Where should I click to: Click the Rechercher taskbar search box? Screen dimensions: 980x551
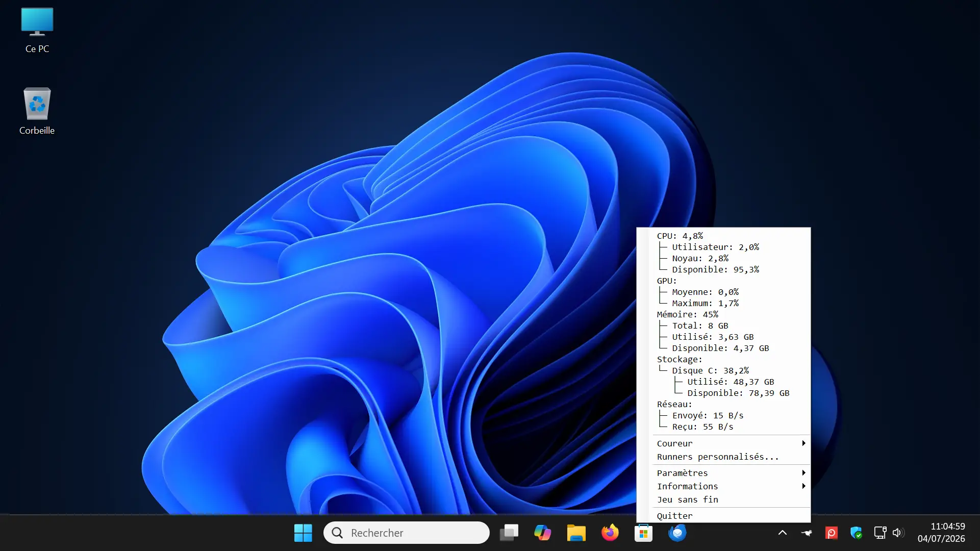[x=407, y=533]
